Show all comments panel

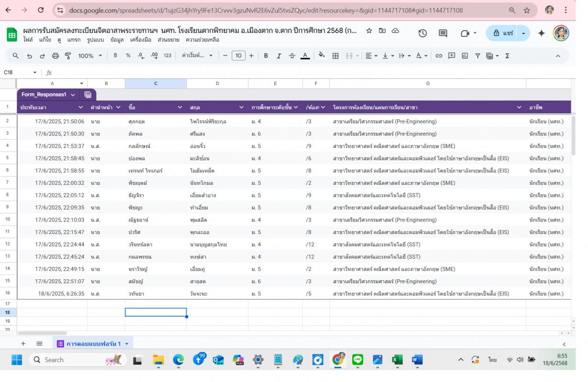click(443, 33)
